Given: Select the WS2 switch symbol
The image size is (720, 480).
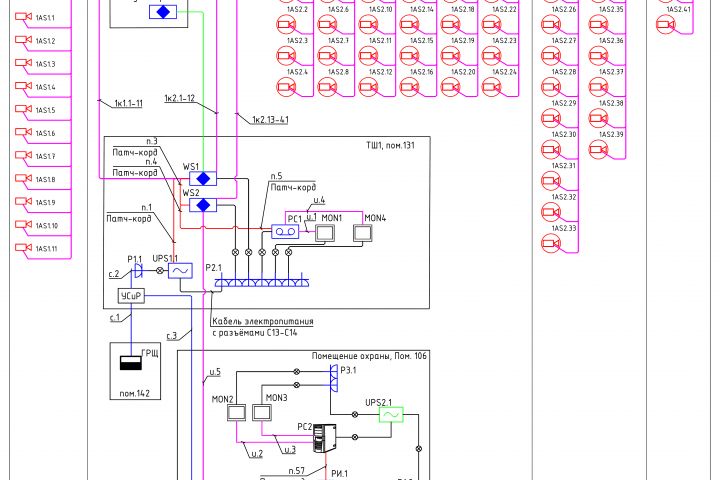Looking at the screenshot, I should point(203,205).
